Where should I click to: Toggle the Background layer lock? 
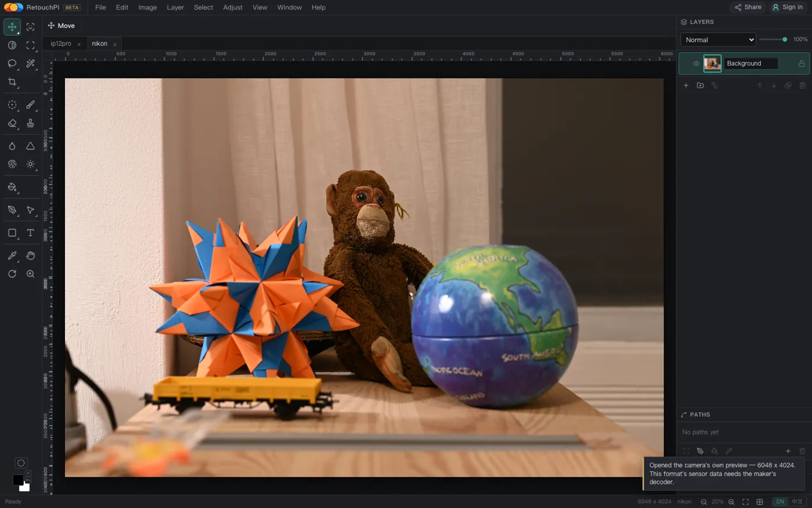(802, 64)
